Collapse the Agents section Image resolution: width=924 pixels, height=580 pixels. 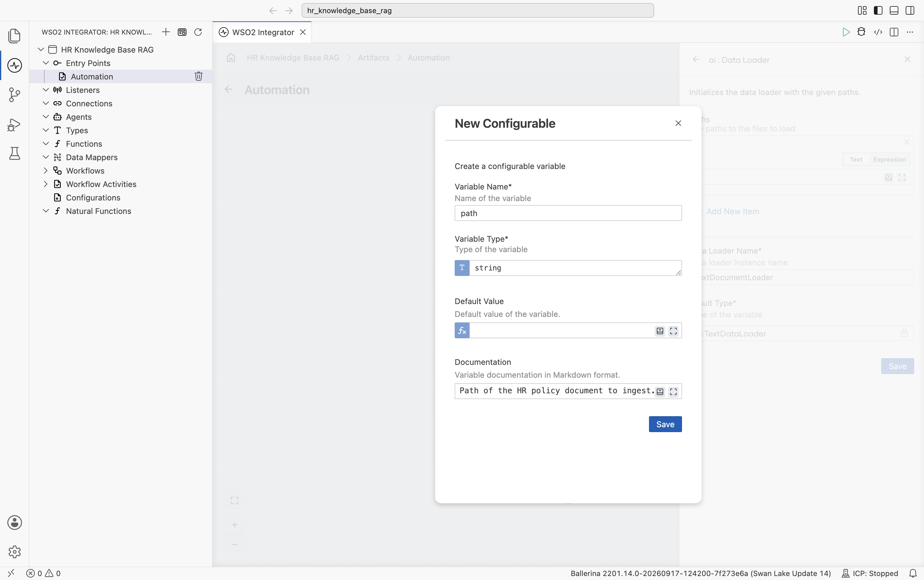(46, 117)
